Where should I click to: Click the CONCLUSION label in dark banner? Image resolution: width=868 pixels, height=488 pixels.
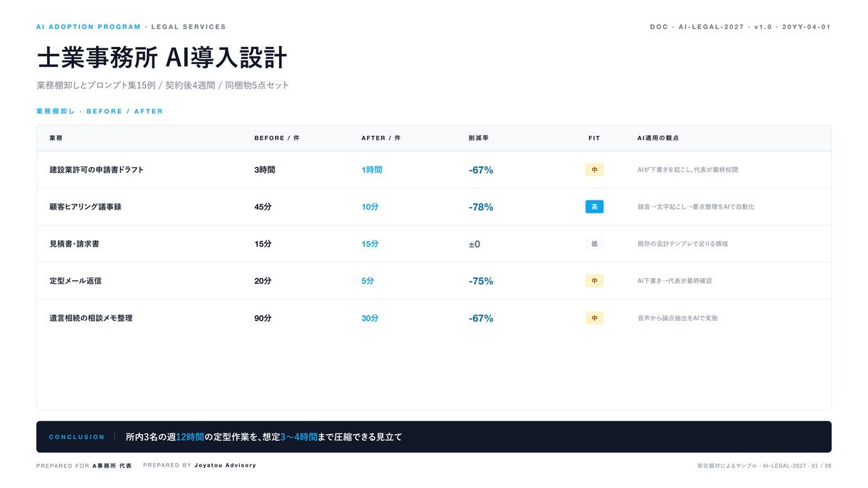click(x=77, y=437)
